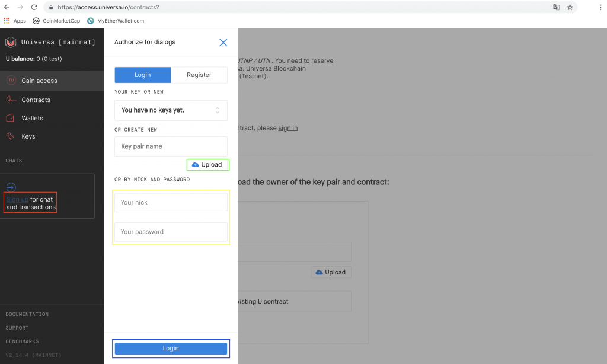Screen dimensions: 607x364
Task: Open the BENCHMARKS link
Action: pyautogui.click(x=22, y=341)
